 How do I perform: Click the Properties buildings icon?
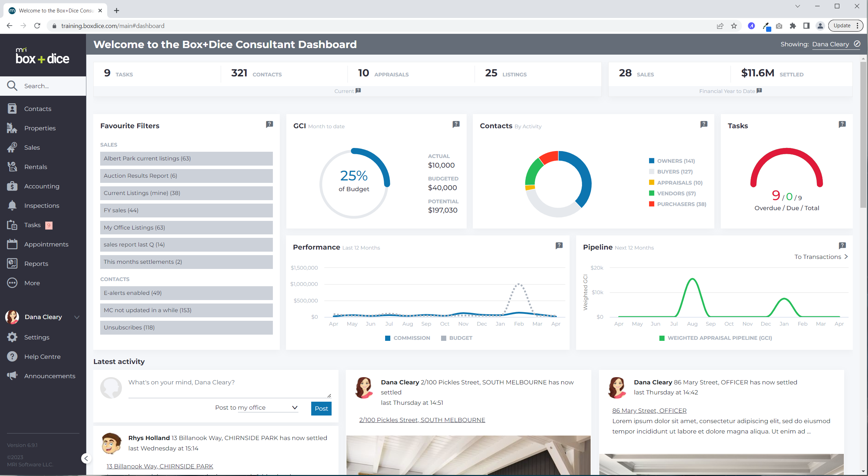(12, 128)
